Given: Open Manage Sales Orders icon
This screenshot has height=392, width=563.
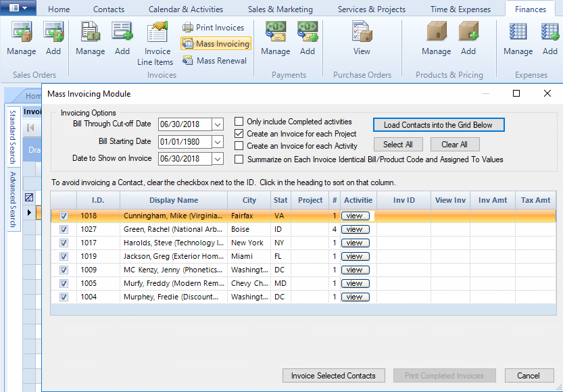Looking at the screenshot, I should point(22,38).
